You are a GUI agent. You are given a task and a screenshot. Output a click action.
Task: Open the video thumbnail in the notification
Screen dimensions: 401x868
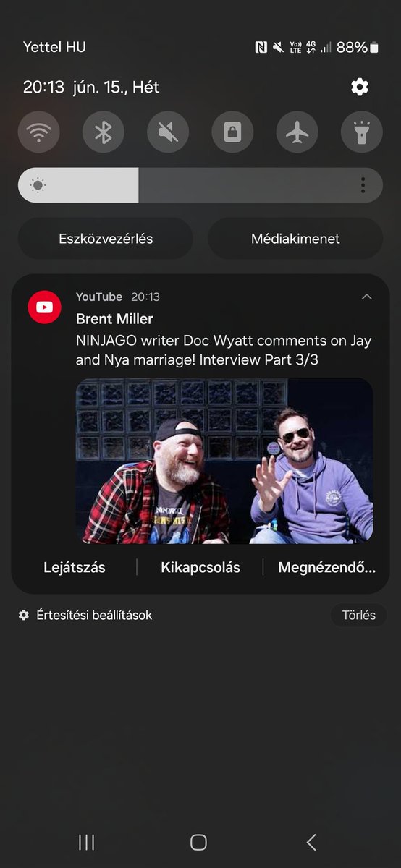224,461
